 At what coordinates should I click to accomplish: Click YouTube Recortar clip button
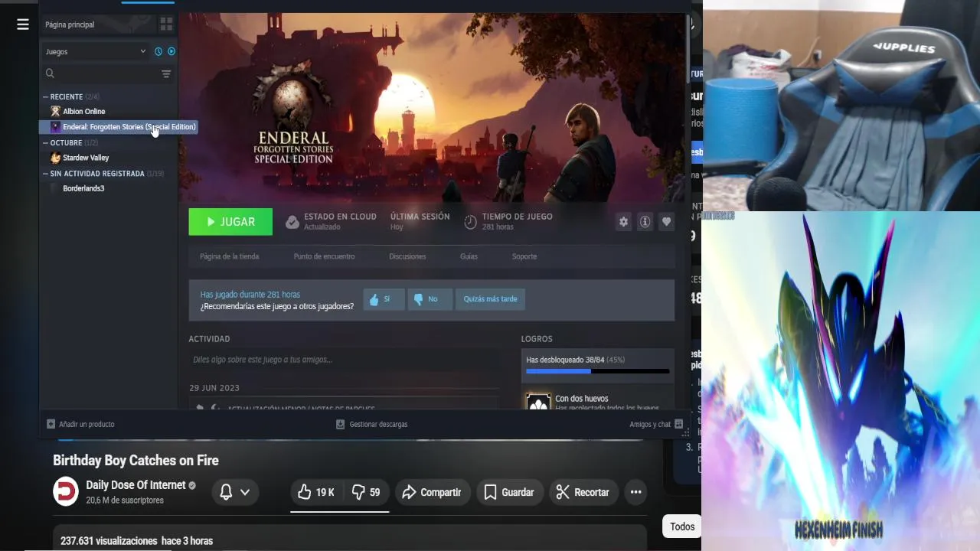tap(583, 492)
